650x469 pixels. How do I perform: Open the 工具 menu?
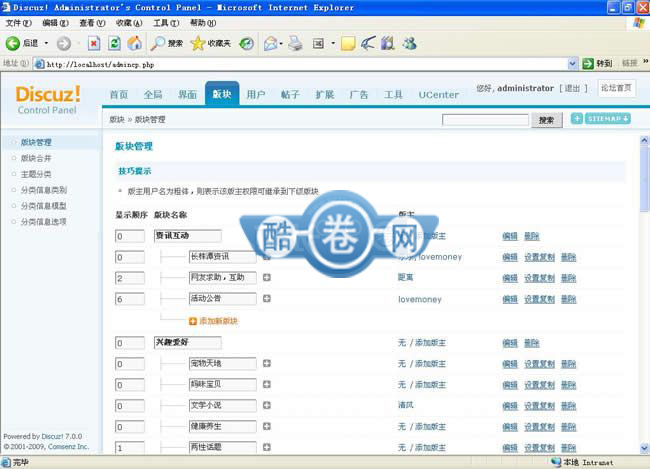166,23
